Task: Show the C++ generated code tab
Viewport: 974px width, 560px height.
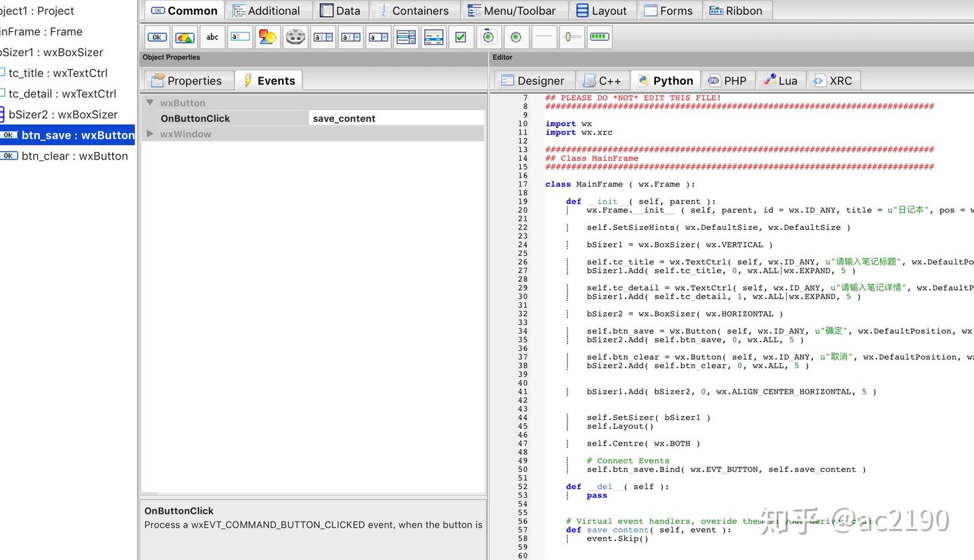Action: [x=602, y=80]
